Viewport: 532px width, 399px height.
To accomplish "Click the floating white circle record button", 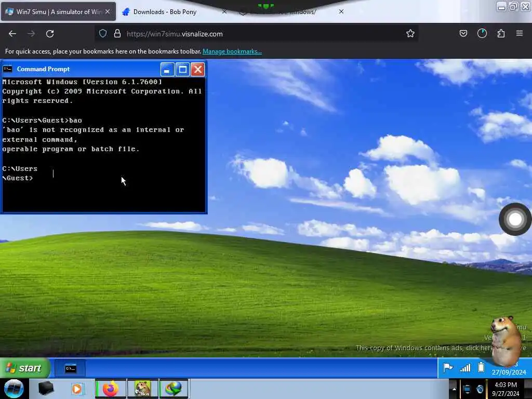I will coord(515,219).
